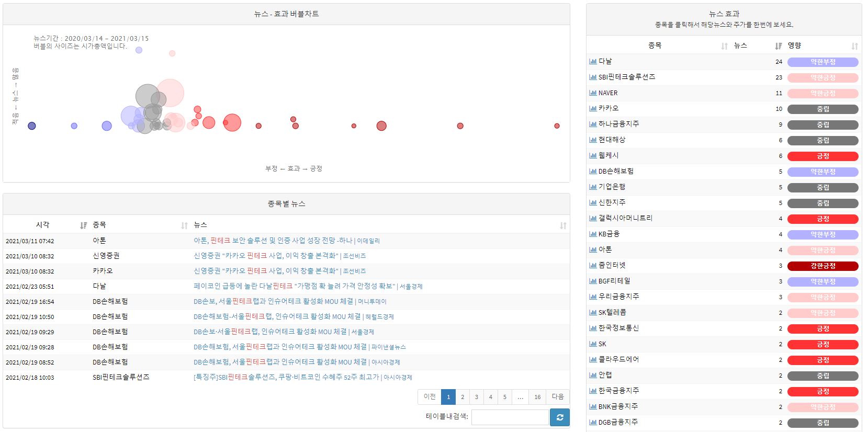
Task: Select the chart icon beside KB금융
Action: click(x=593, y=234)
